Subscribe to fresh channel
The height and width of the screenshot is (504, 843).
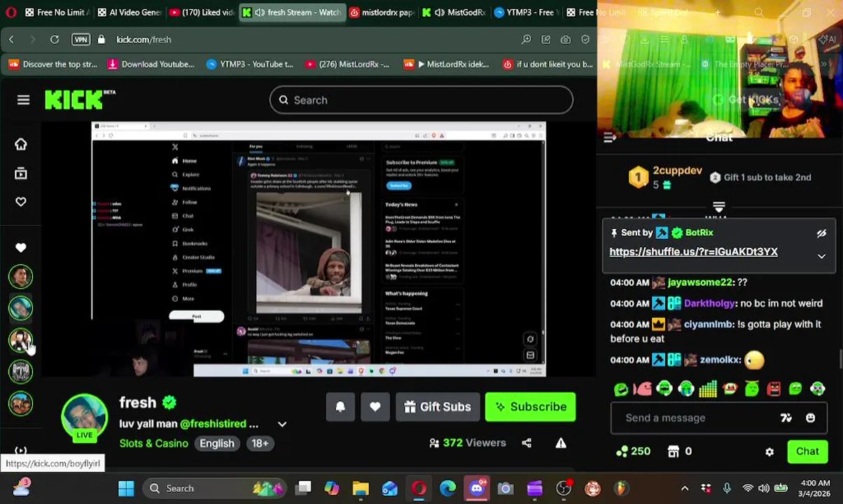530,407
